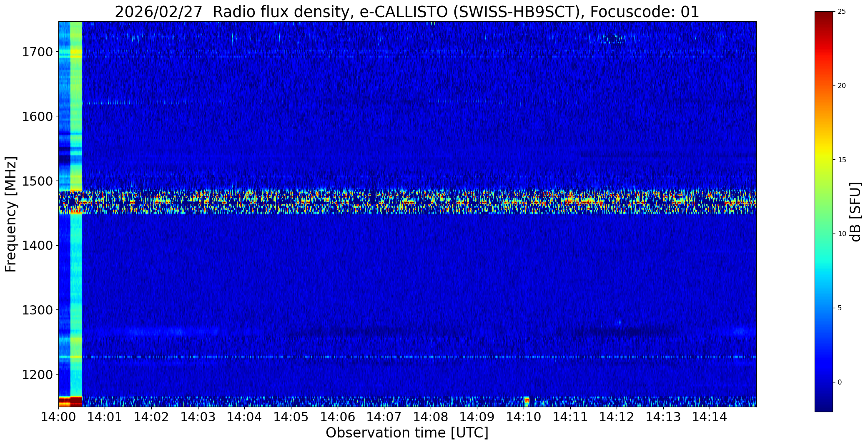Click the 1700 frequency tick label
Screen dimensions: 868x445
[38, 52]
